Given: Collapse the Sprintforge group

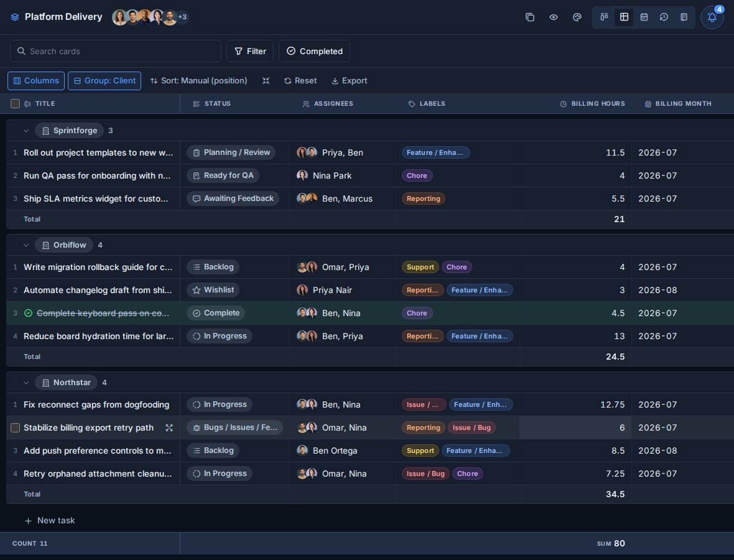Looking at the screenshot, I should tap(26, 131).
